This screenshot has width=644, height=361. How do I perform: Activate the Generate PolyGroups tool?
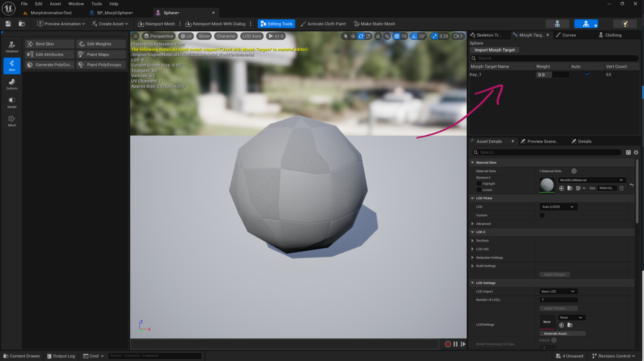pos(49,65)
